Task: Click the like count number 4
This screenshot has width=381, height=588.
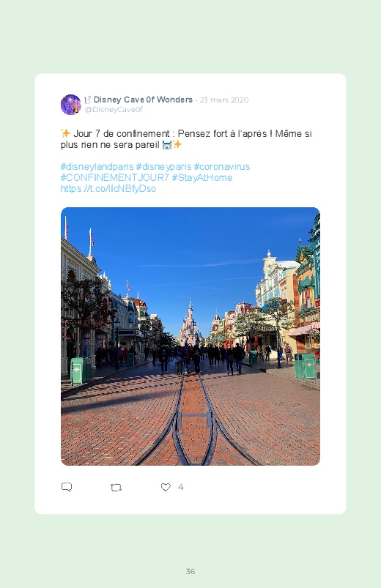Action: point(181,487)
